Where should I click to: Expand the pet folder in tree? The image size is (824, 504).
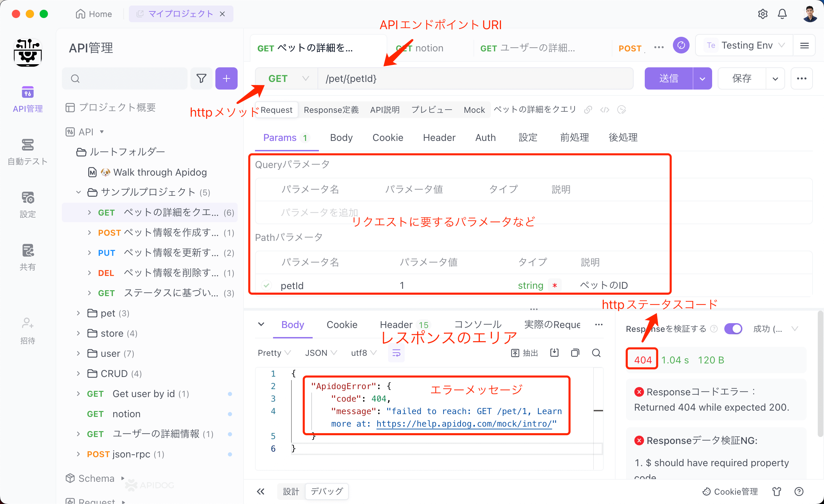[x=79, y=313]
